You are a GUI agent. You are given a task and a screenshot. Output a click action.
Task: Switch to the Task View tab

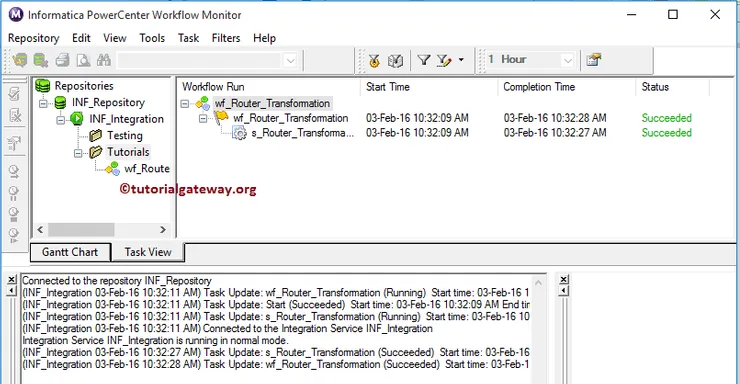pos(148,252)
